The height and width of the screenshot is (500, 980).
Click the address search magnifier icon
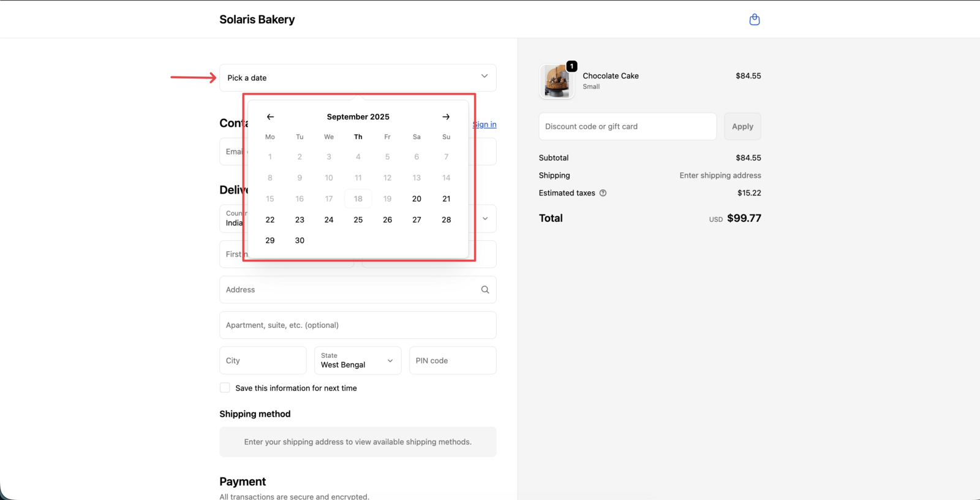485,290
